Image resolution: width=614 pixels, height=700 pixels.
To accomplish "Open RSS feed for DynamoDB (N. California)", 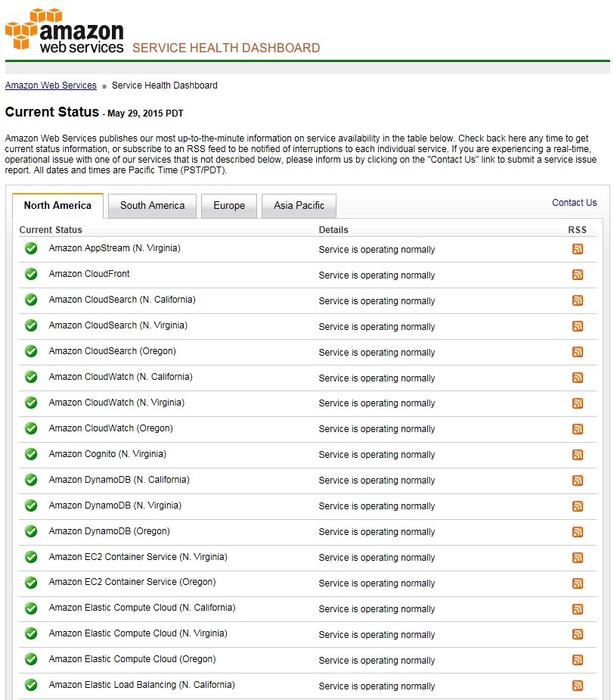I will coord(578,481).
